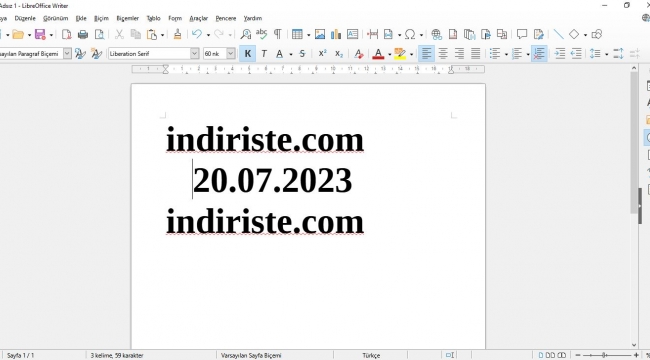Run spelling check (abc icon)
650x360 pixels.
[x=262, y=34]
